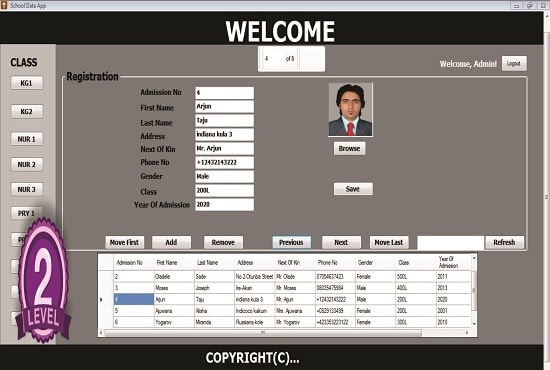Save the registration record
The image size is (550, 370).
[x=353, y=189]
